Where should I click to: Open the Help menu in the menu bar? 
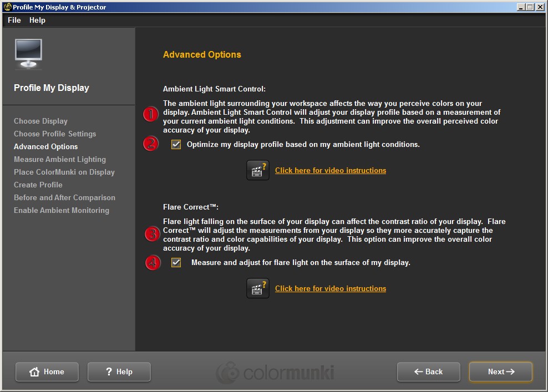pyautogui.click(x=37, y=21)
